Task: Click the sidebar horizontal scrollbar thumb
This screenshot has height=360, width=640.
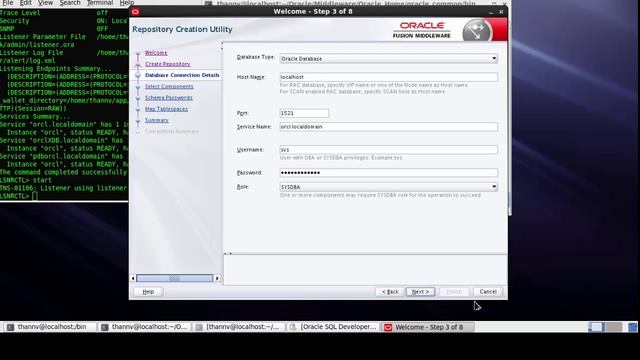Action: click(175, 278)
